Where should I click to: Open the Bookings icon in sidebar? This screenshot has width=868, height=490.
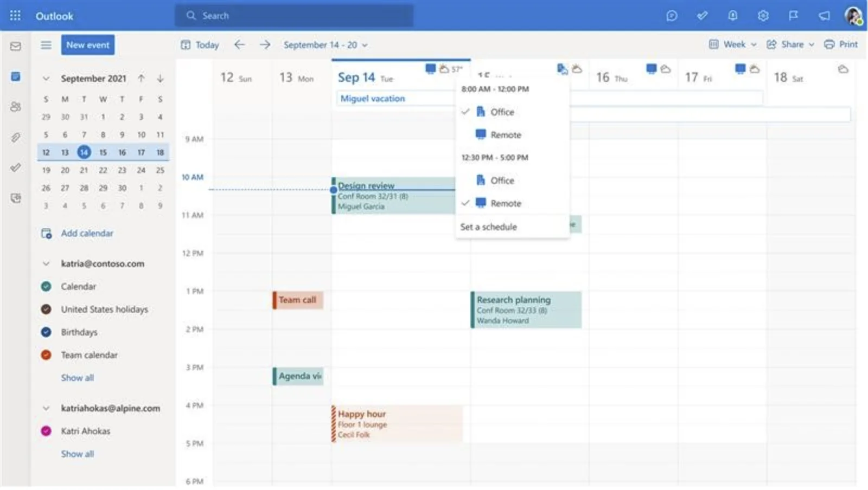tap(16, 198)
